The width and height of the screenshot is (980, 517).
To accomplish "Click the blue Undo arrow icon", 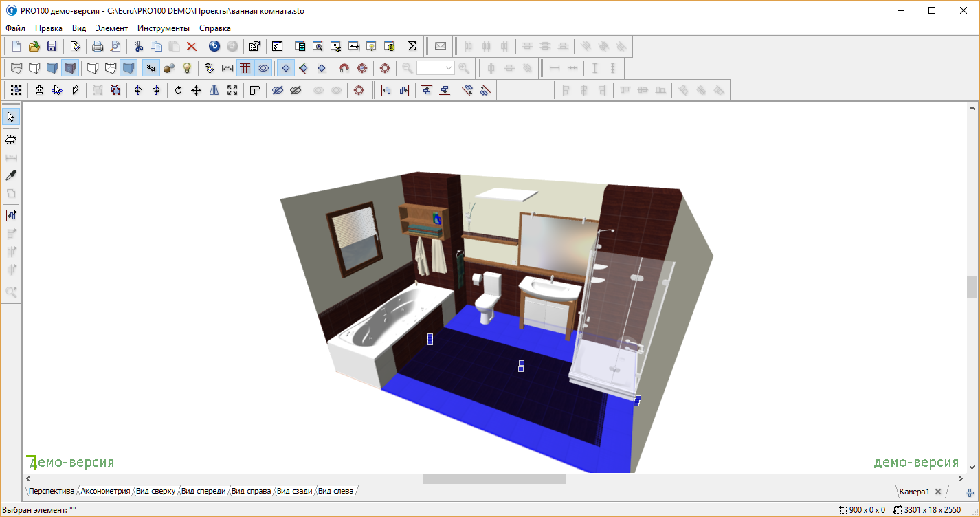I will 214,47.
